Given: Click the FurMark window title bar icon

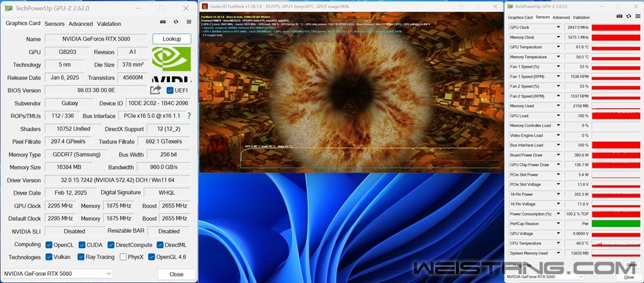Looking at the screenshot, I should pyautogui.click(x=204, y=6).
